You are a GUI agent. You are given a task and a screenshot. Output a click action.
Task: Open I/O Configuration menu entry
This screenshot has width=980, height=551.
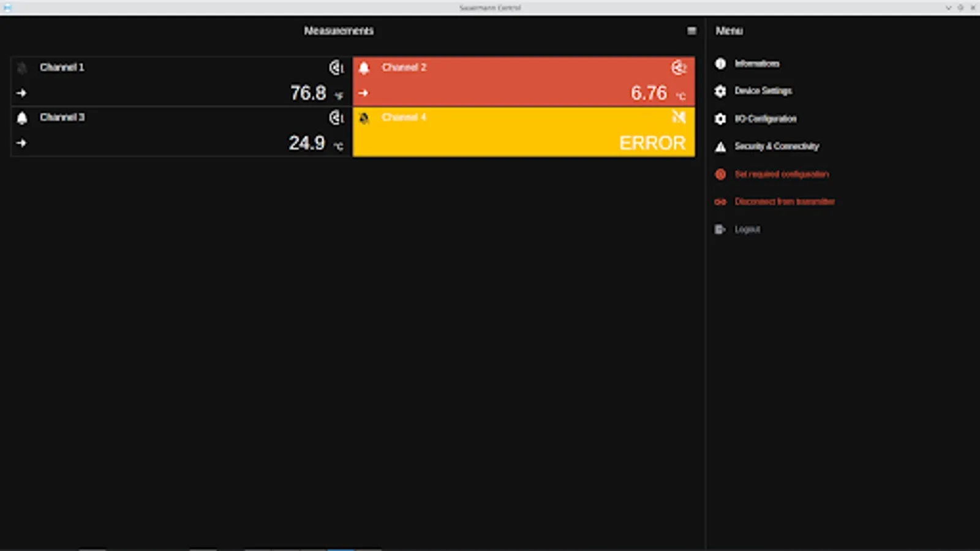pyautogui.click(x=766, y=119)
